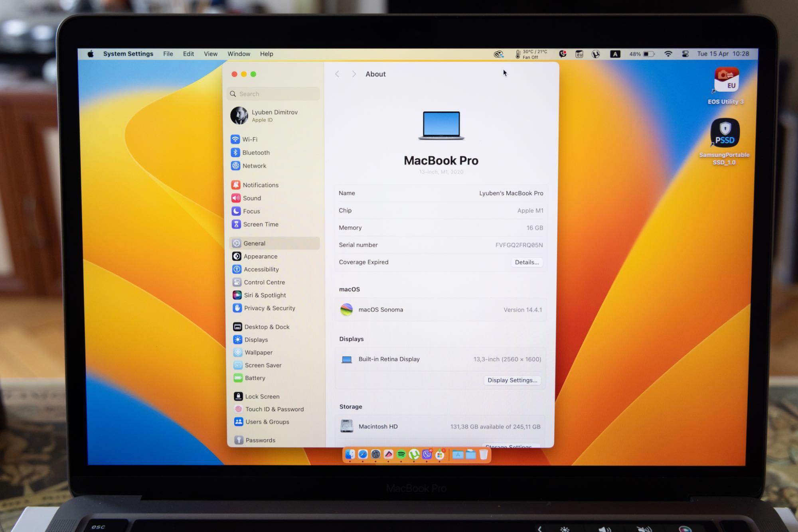
Task: Click the uTorrent menu bar icon
Action: coord(596,54)
